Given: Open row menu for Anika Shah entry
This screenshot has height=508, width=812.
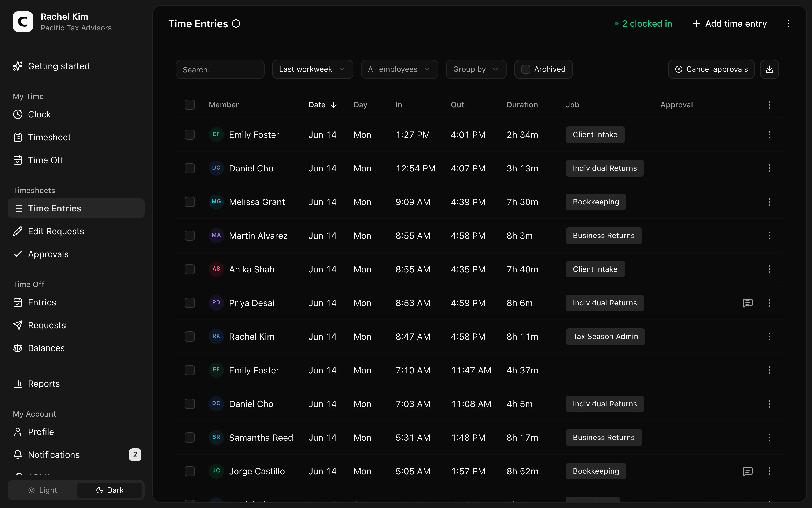Looking at the screenshot, I should [769, 269].
